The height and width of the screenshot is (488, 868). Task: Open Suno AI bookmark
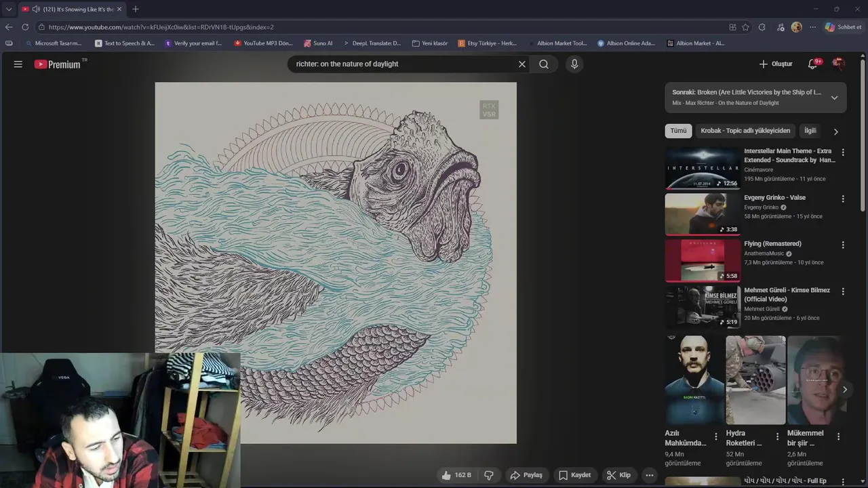click(318, 43)
